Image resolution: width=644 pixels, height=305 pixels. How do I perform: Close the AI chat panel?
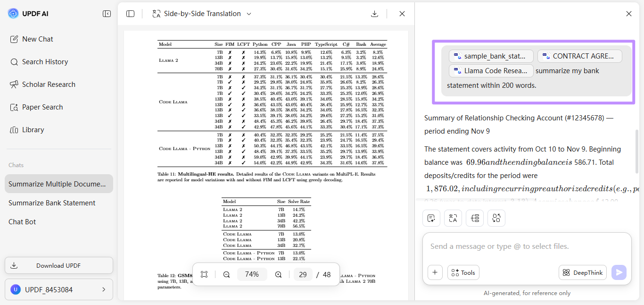629,14
